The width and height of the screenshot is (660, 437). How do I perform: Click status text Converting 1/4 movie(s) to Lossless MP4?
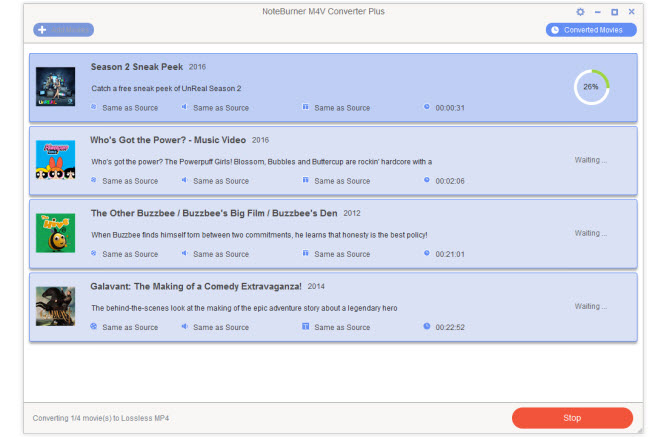click(101, 418)
